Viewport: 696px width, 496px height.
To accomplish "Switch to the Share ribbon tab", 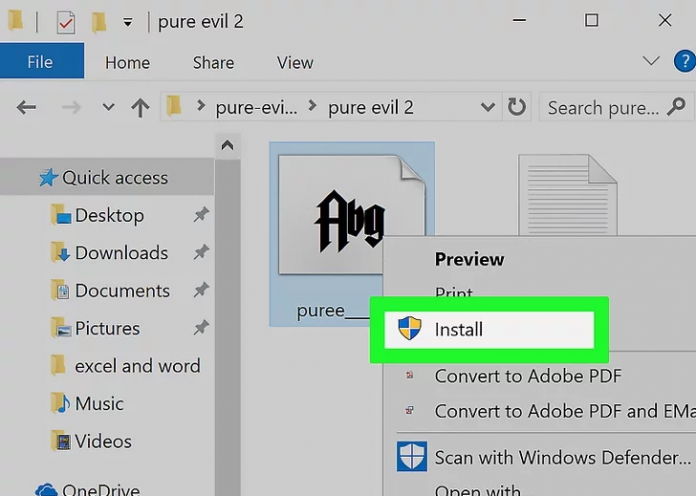I will click(x=213, y=62).
